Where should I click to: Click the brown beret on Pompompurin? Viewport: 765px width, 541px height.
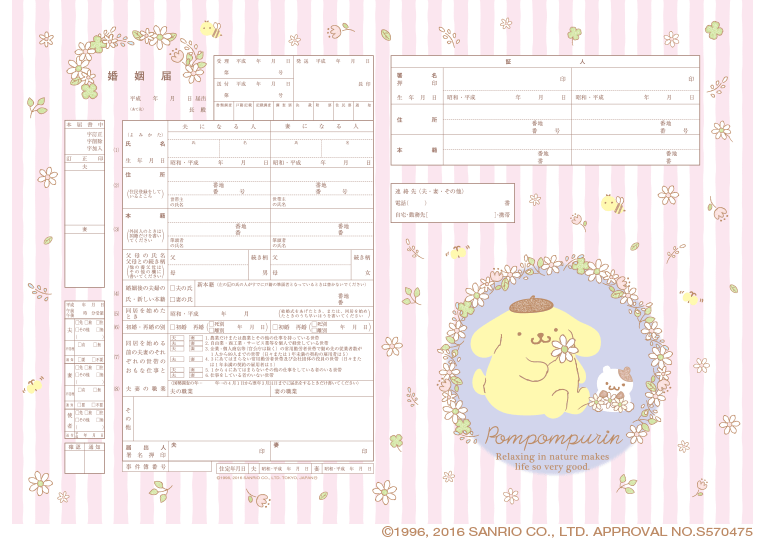tap(530, 304)
